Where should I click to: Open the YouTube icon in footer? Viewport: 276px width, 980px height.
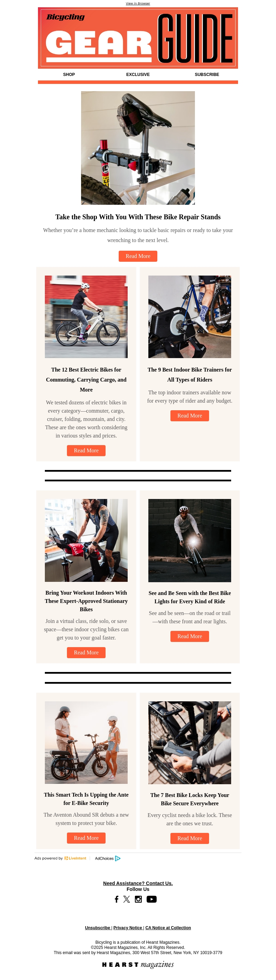tap(152, 899)
